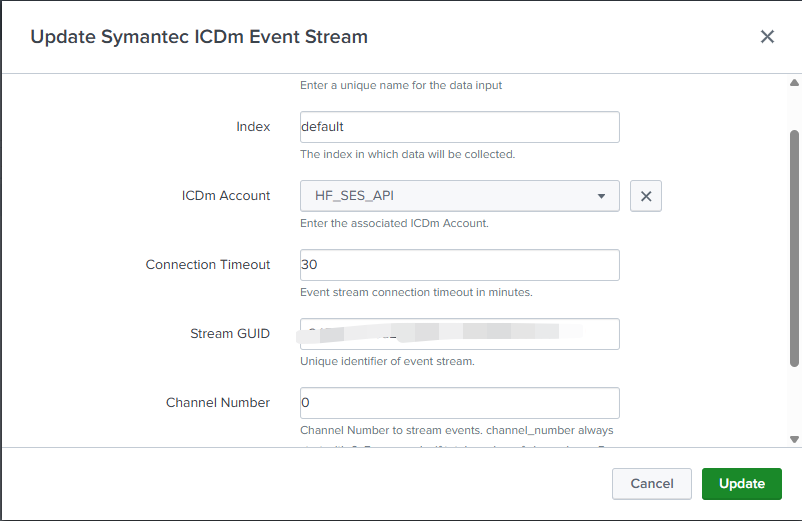This screenshot has width=802, height=521.
Task: Click the scrollbar down arrow
Action: [x=795, y=439]
